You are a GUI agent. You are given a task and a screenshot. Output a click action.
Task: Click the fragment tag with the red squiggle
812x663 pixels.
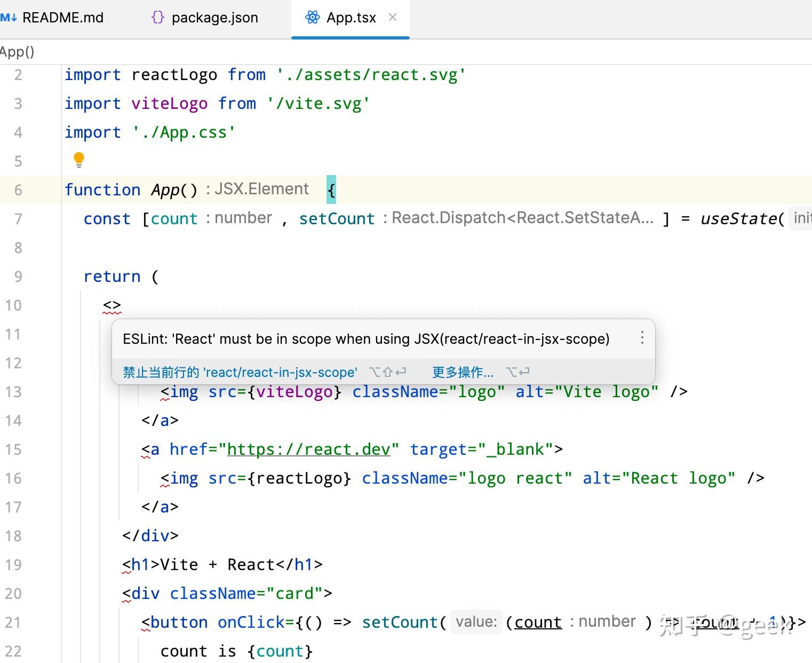[x=112, y=305]
